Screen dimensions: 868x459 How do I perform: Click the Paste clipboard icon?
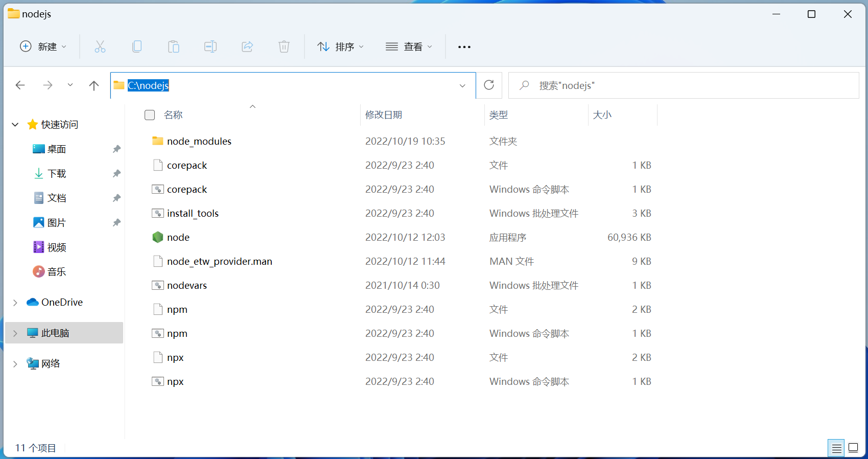tap(174, 47)
